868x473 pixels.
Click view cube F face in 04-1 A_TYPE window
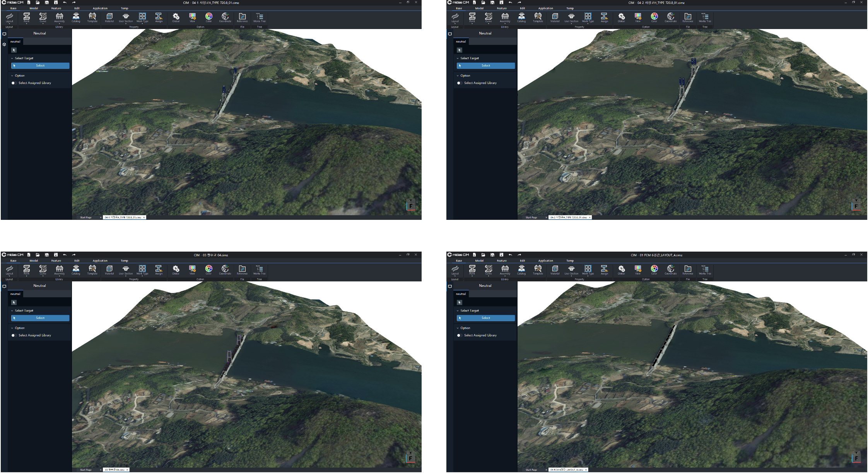click(411, 206)
